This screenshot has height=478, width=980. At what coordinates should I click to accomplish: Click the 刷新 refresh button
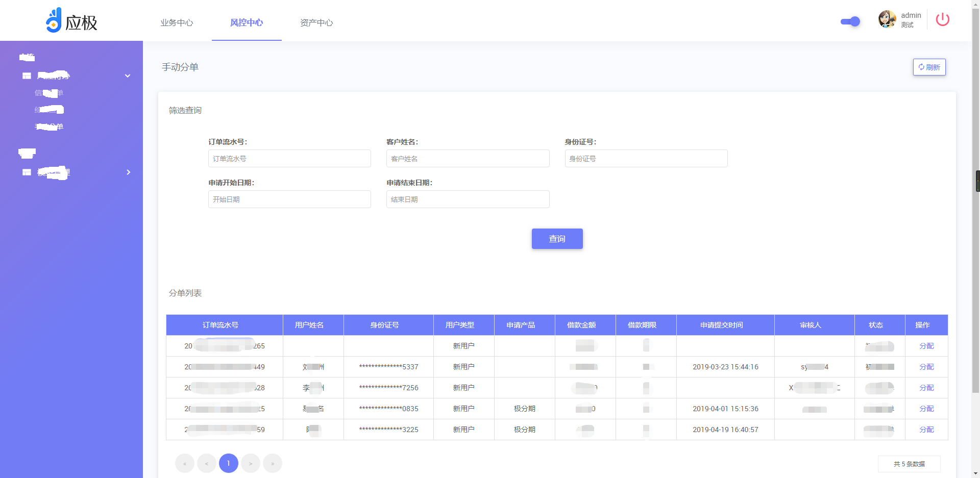(x=929, y=67)
